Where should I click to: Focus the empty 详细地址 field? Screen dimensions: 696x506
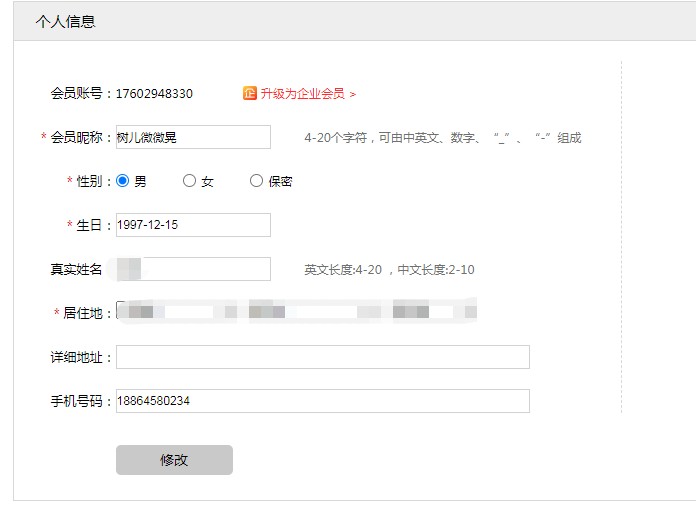coord(322,357)
